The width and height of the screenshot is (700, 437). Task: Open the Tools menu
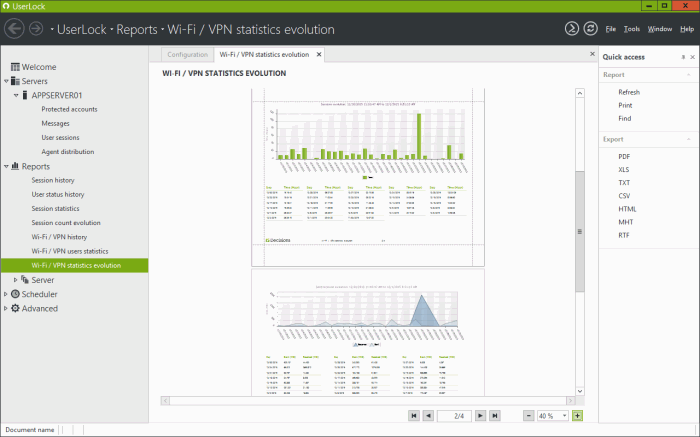[631, 29]
